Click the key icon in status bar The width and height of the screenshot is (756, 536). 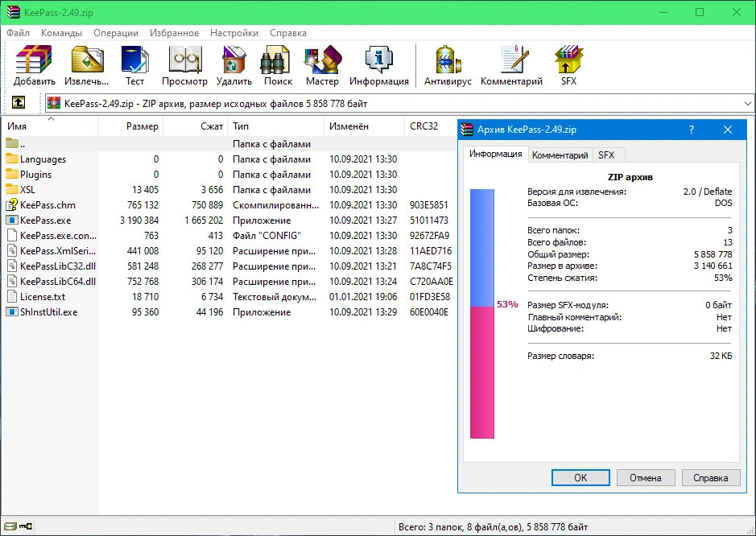(26, 526)
